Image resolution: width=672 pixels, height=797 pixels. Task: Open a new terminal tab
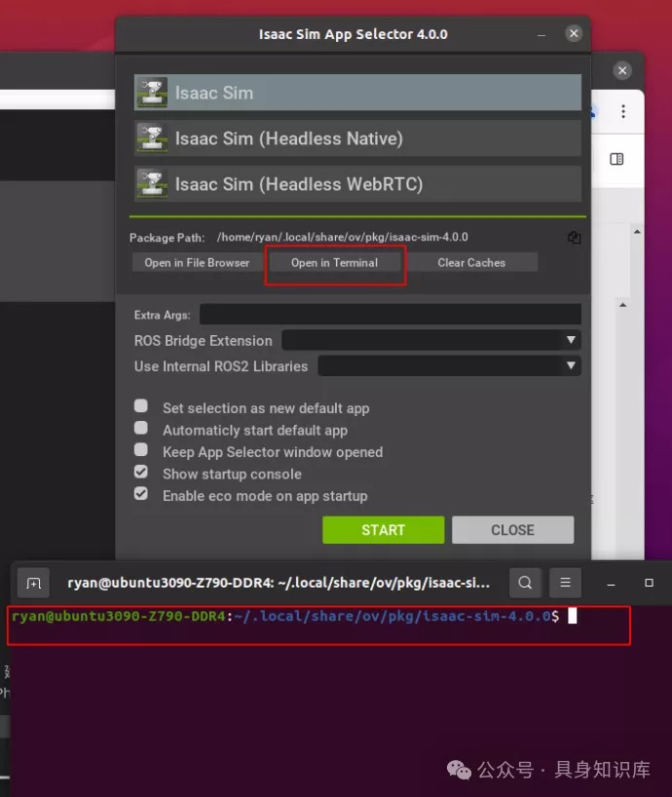(x=33, y=584)
